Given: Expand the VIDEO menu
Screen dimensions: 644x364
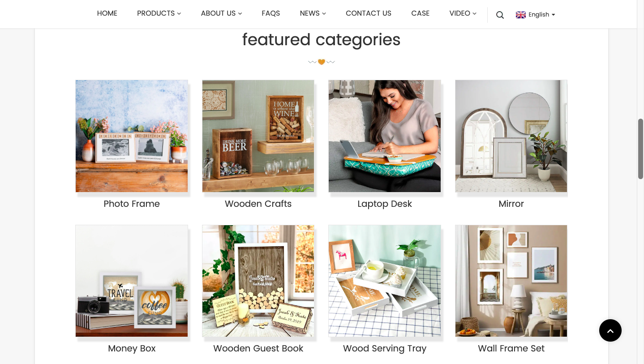Looking at the screenshot, I should click(x=463, y=13).
